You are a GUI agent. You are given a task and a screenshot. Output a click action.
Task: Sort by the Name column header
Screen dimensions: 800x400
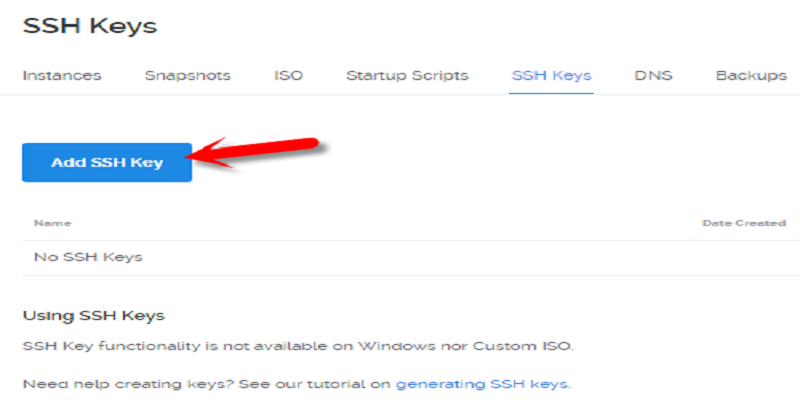click(53, 223)
